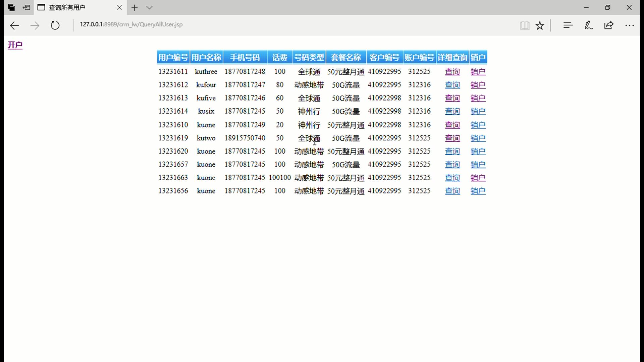The width and height of the screenshot is (644, 362).
Task: Minimize the browser window
Action: coord(586,7)
